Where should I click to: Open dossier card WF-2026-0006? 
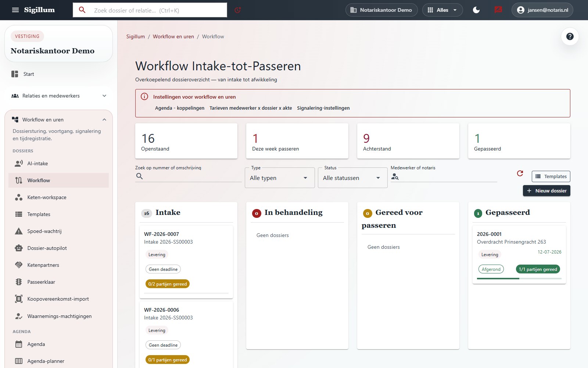tap(186, 335)
